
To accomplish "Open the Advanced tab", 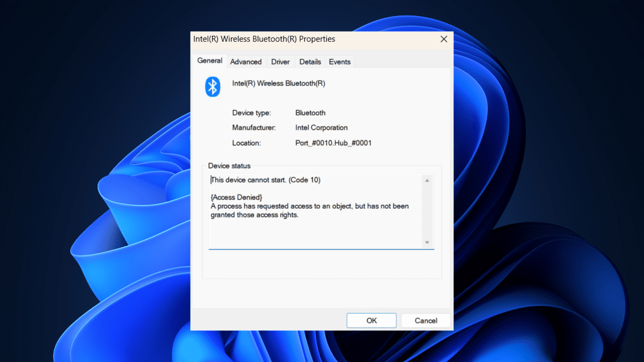I will coord(246,62).
